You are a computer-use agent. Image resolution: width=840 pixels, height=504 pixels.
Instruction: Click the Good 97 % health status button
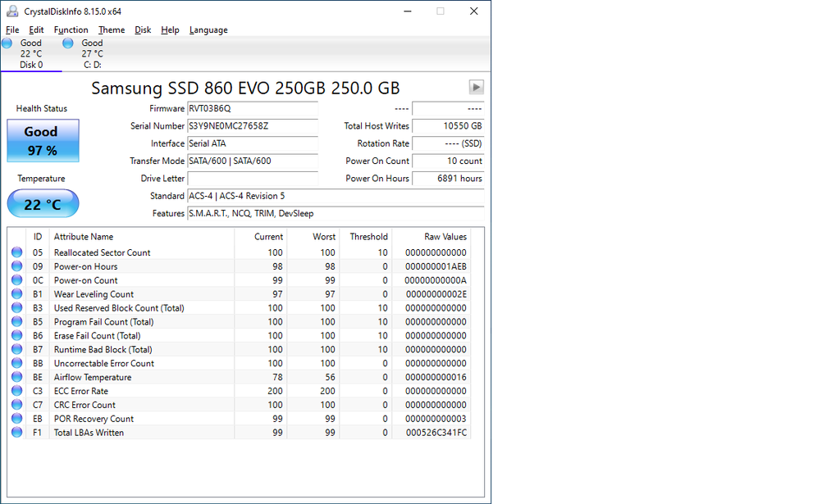point(43,141)
